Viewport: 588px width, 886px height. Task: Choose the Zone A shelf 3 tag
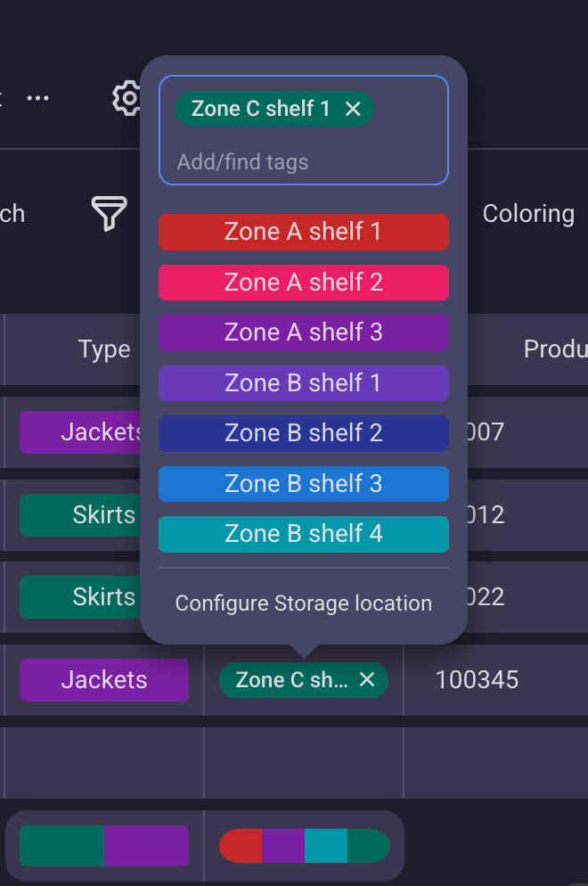[x=303, y=332]
